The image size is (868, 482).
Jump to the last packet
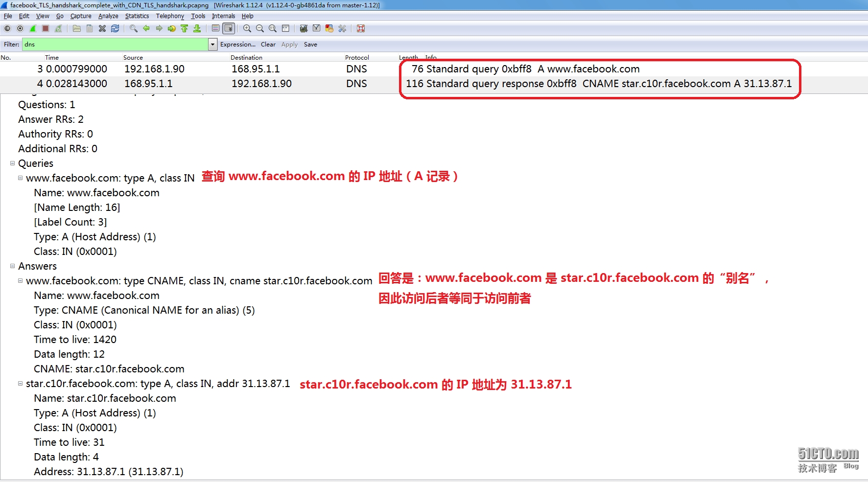[x=197, y=28]
